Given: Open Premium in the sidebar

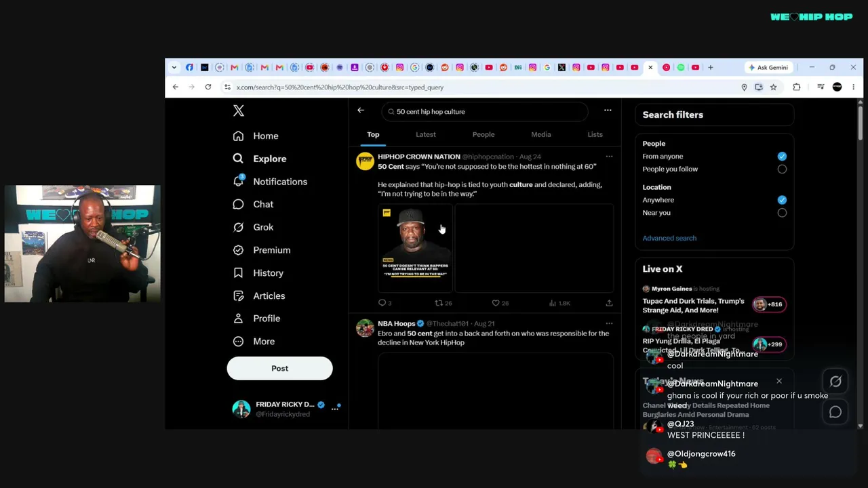Looking at the screenshot, I should coord(262,250).
